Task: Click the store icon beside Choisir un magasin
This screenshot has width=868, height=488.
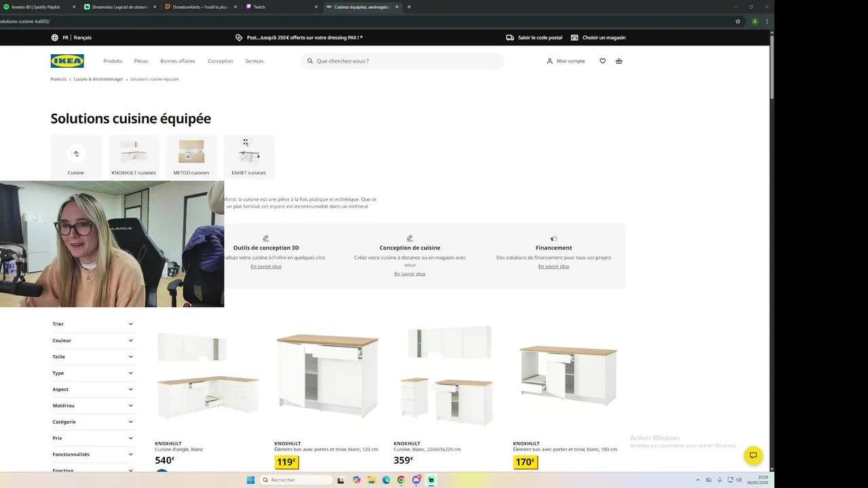Action: [574, 38]
